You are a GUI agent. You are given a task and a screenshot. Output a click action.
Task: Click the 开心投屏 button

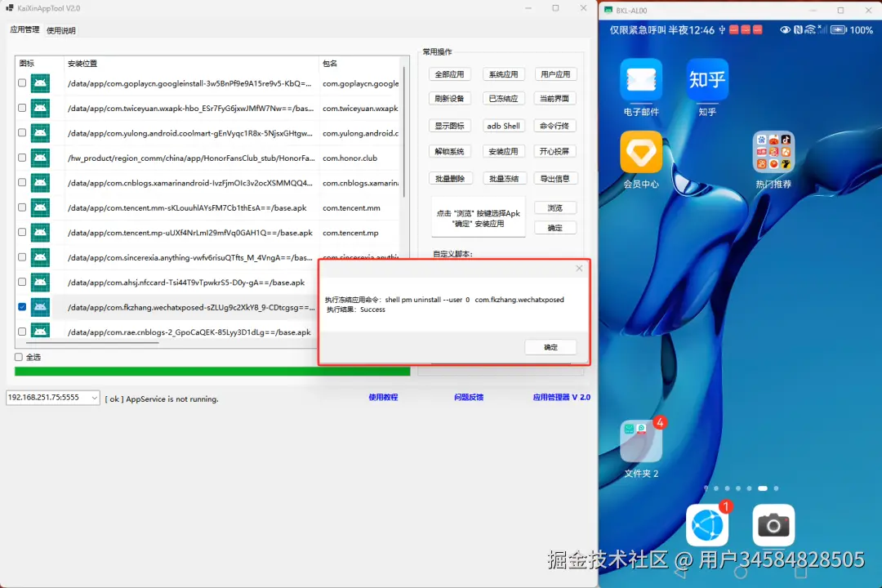[555, 151]
